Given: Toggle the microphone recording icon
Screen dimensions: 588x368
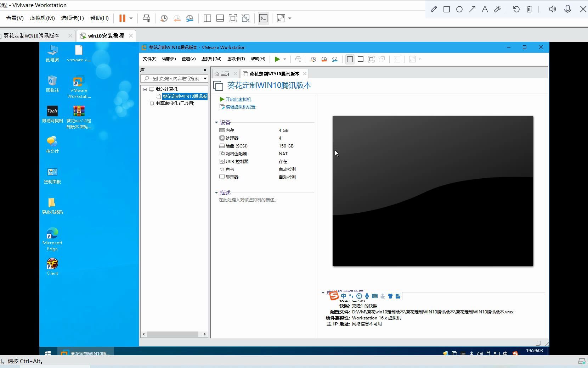Looking at the screenshot, I should [568, 9].
